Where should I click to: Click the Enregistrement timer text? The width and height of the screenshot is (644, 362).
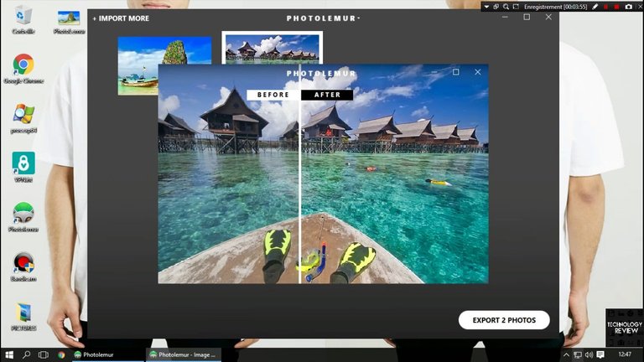click(x=555, y=7)
